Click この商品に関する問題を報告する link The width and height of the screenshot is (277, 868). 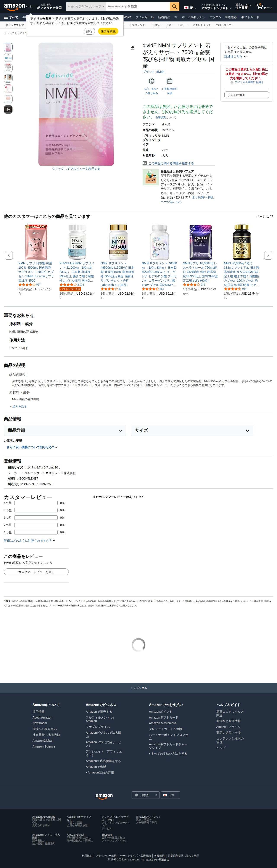pos(171,164)
